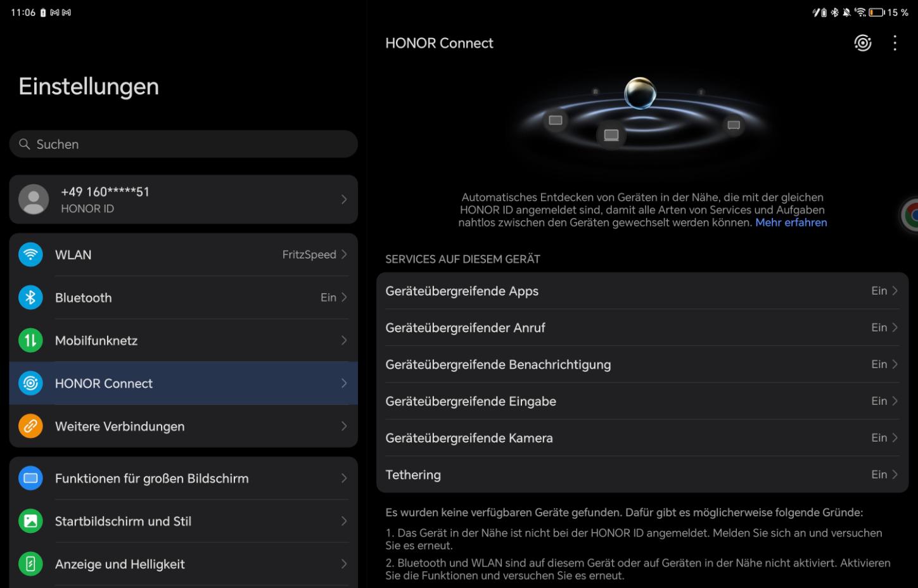Screen dimensions: 918x588
Task: Tap the FritzSpeed network name
Action: click(309, 255)
